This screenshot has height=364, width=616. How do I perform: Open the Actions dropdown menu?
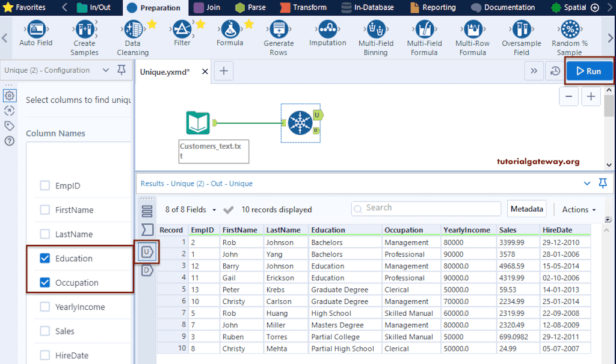click(579, 209)
